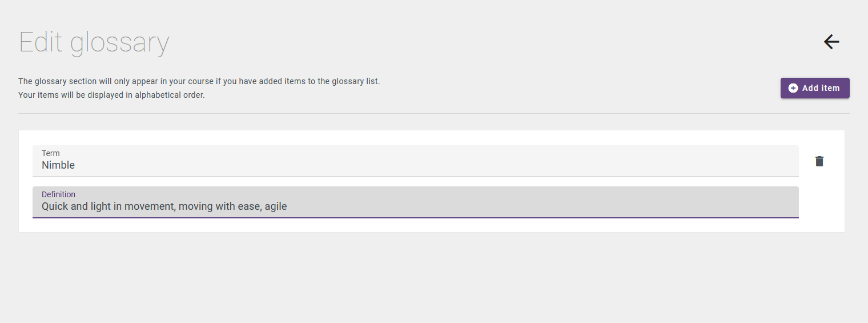This screenshot has width=868, height=323.
Task: Click the alphabetical order note text
Action: coord(111,95)
